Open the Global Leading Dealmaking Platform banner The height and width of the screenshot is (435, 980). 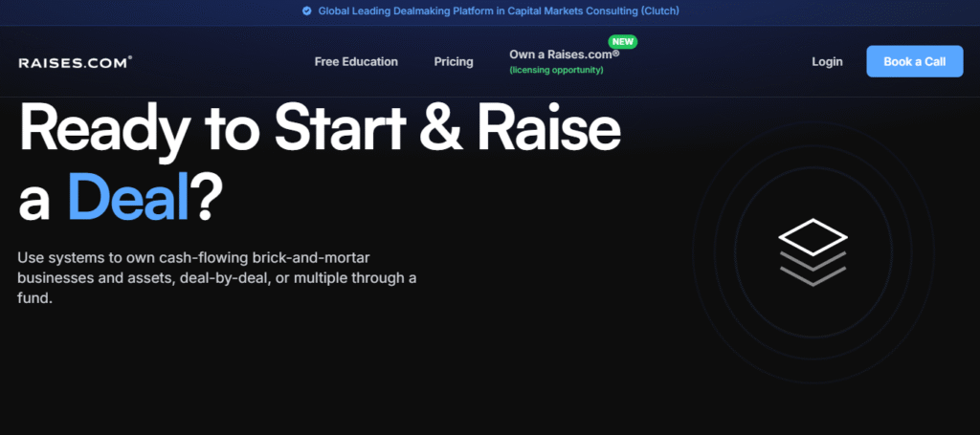(498, 11)
